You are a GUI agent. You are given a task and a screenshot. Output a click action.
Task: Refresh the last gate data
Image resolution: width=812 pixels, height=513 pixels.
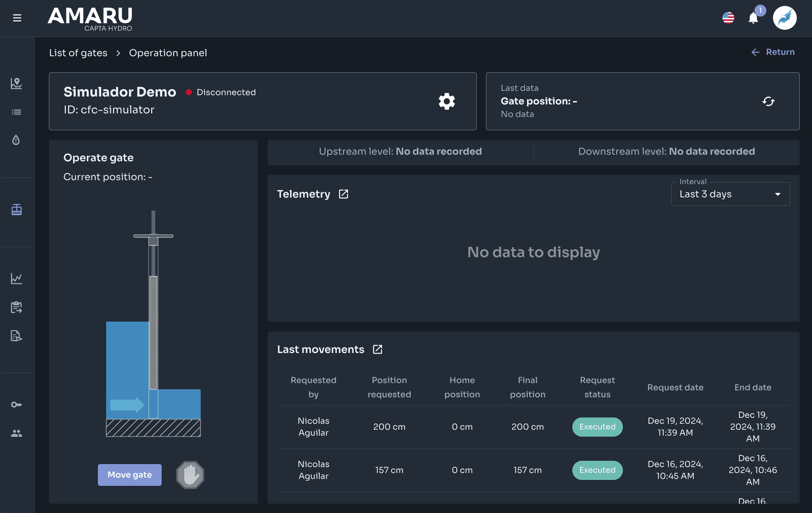pyautogui.click(x=768, y=101)
